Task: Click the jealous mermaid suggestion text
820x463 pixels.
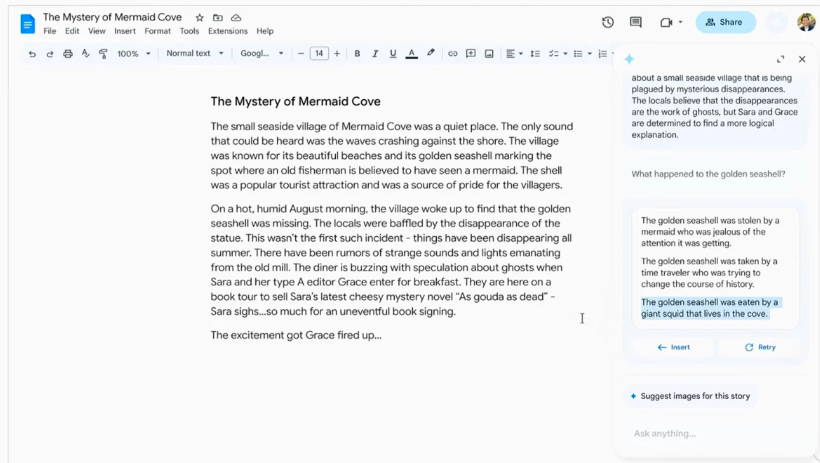Action: (710, 232)
